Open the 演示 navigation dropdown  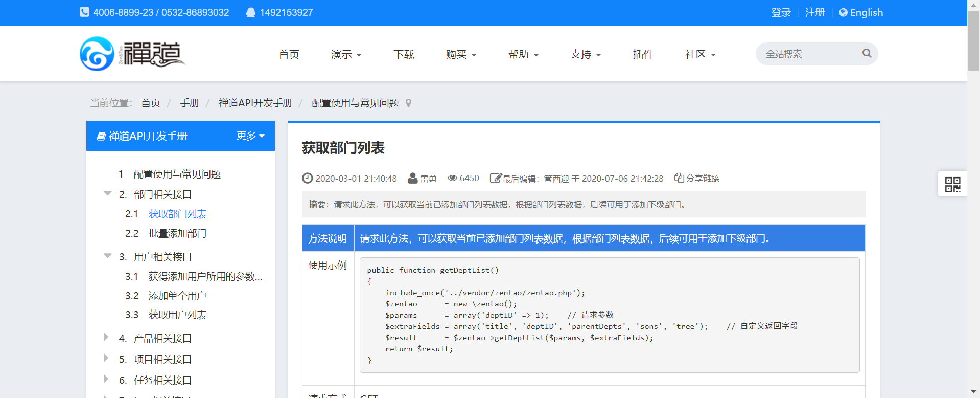346,54
